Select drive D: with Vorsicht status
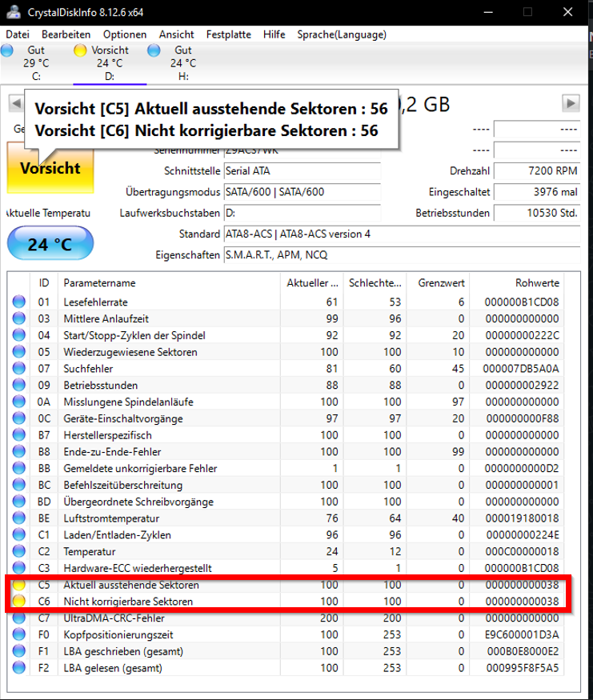 (110, 63)
